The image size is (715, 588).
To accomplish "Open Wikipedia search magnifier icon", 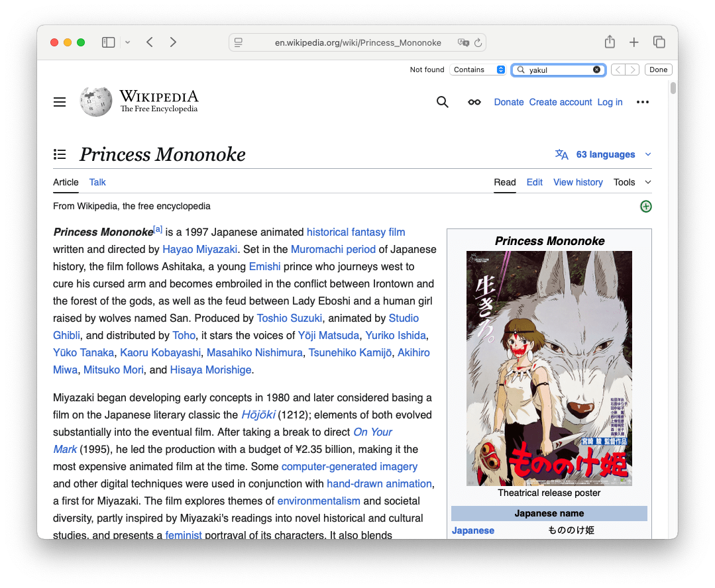I will coord(442,102).
